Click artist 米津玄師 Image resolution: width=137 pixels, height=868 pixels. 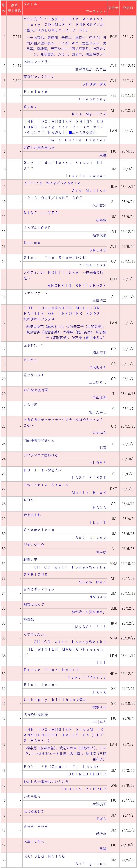(99, 206)
